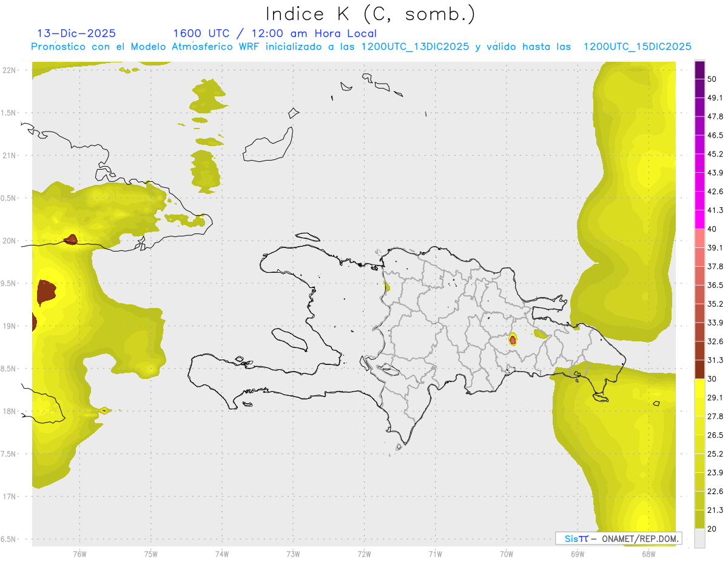Click the '73W' longitude label
Image resolution: width=728 pixels, height=562 pixels.
coord(293,554)
